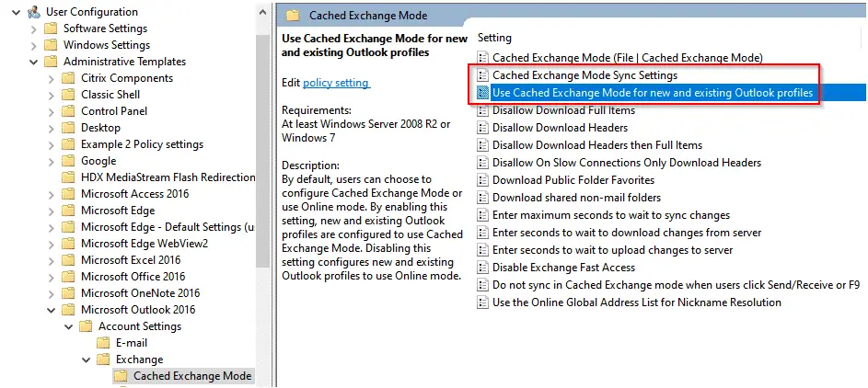Select the Account Settings tree item label

point(140,326)
